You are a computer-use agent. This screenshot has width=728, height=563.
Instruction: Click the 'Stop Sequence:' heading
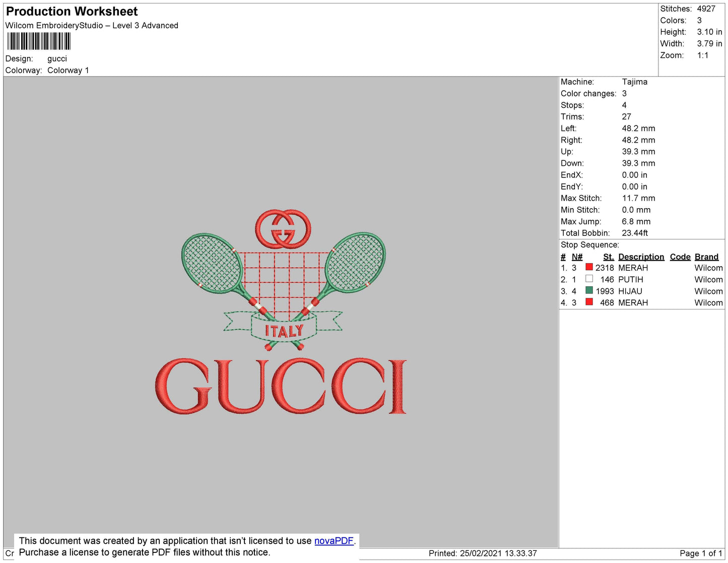point(590,245)
